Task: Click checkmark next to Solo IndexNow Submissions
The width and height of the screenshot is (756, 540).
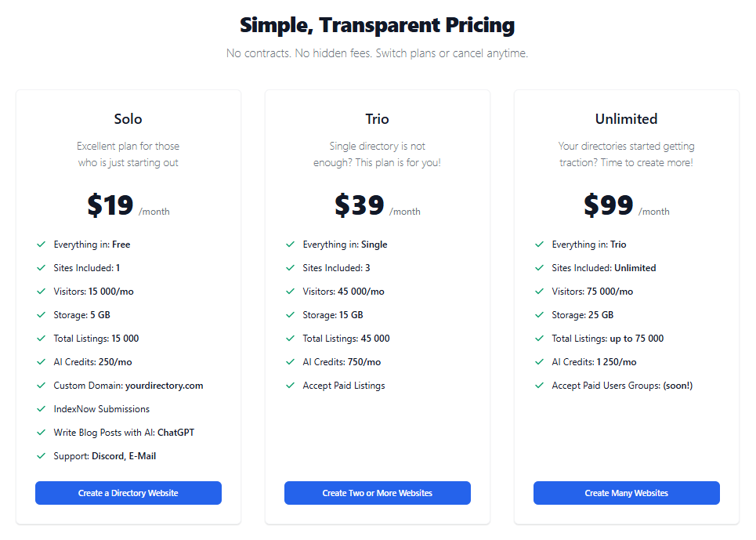Action: pyautogui.click(x=41, y=409)
